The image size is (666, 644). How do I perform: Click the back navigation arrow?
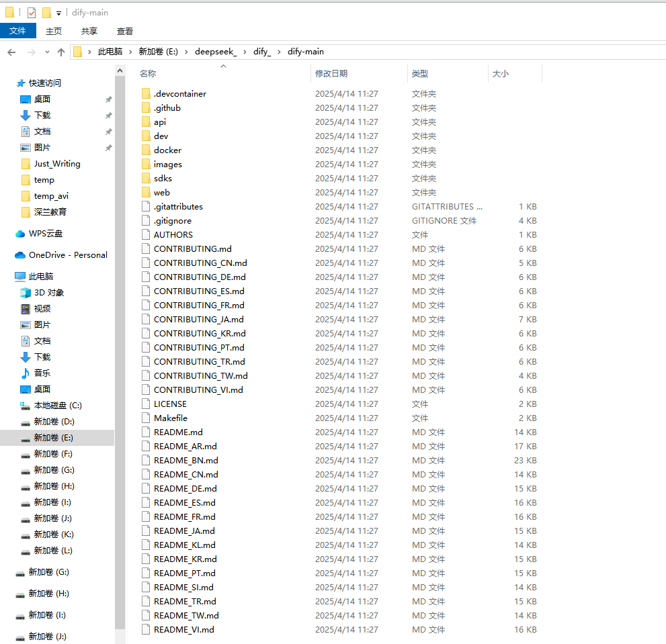tap(11, 52)
